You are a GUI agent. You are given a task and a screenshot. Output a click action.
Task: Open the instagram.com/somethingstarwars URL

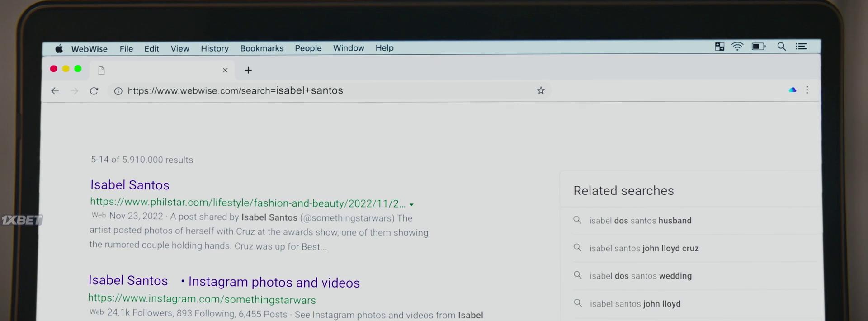202,299
